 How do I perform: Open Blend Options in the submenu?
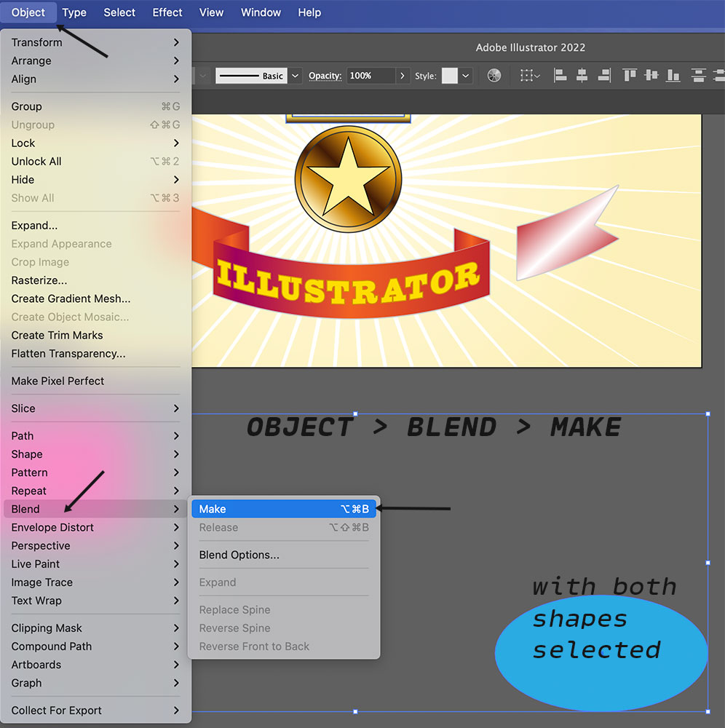239,555
